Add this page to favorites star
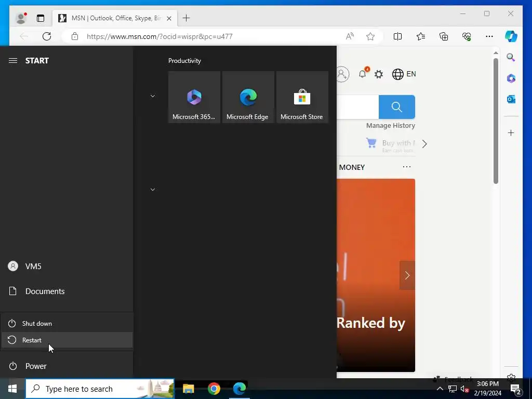The height and width of the screenshot is (399, 532). click(x=370, y=36)
